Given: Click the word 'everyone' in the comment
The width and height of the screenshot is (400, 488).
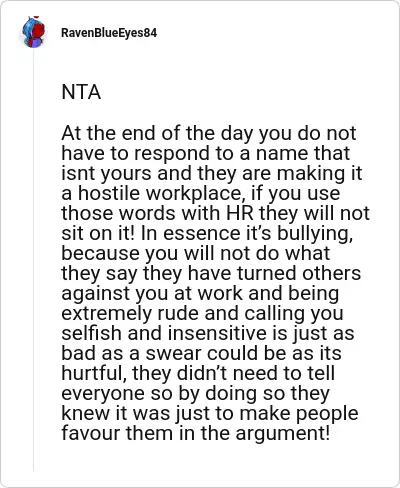Looking at the screenshot, I should [x=103, y=394].
